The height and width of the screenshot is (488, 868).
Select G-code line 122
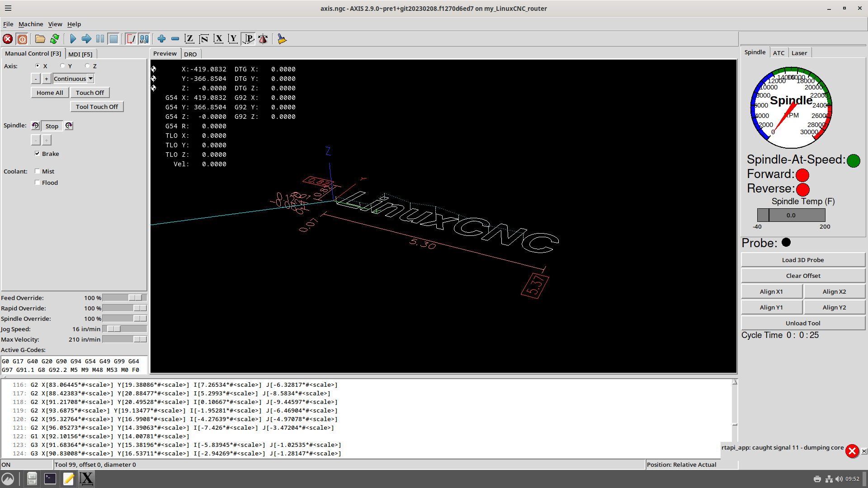click(366, 436)
